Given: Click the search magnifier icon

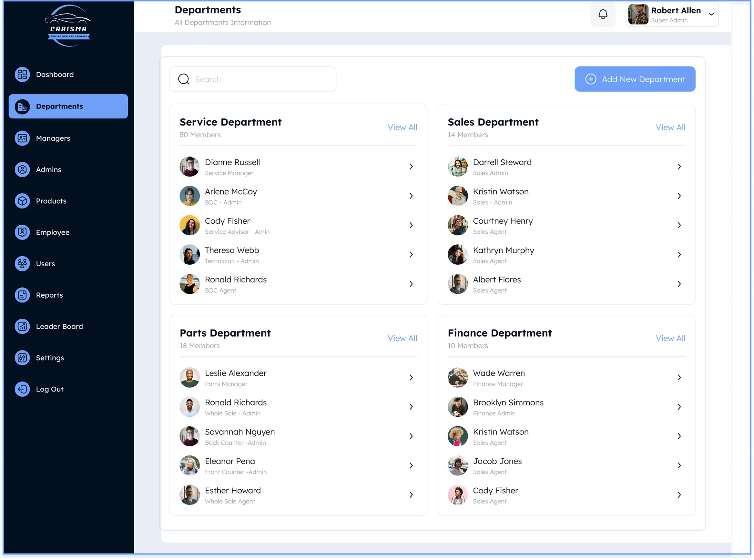Looking at the screenshot, I should pos(183,79).
